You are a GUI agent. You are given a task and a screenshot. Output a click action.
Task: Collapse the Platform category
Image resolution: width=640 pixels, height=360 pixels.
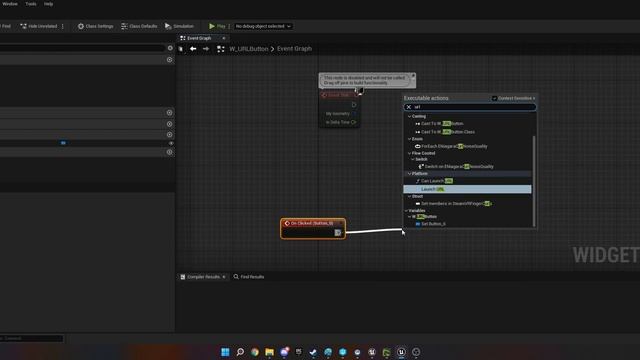[409, 174]
